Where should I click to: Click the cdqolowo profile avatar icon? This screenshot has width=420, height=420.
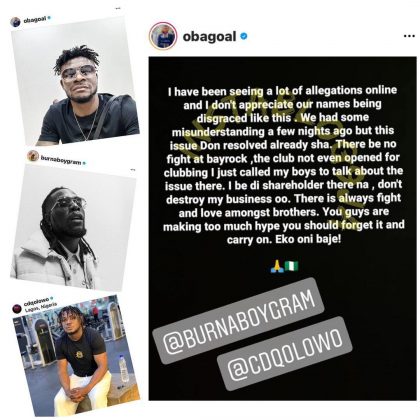tap(17, 309)
